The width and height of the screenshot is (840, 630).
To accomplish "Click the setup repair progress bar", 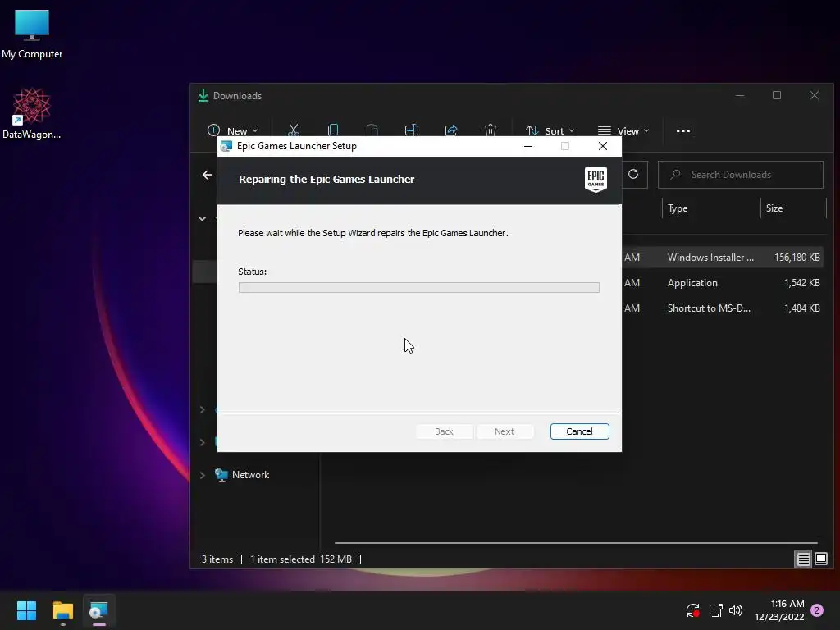I will tap(419, 288).
